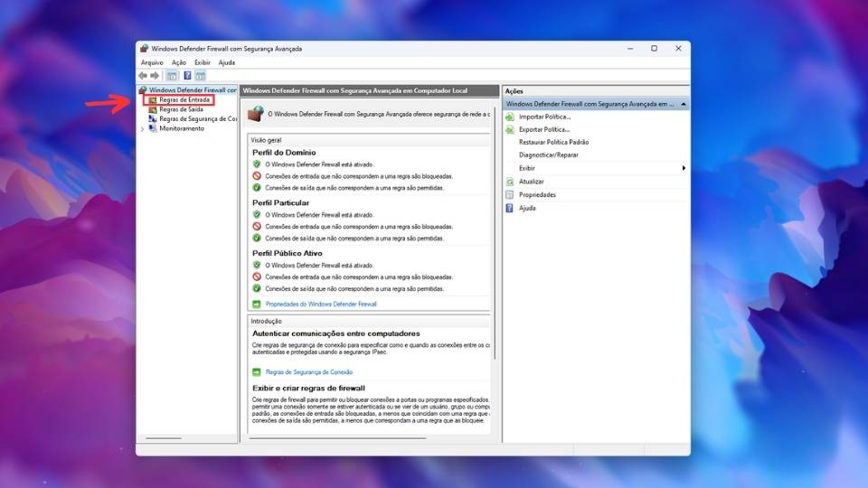Click the Monitoramento tree icon
This screenshot has width=868, height=488.
click(152, 128)
